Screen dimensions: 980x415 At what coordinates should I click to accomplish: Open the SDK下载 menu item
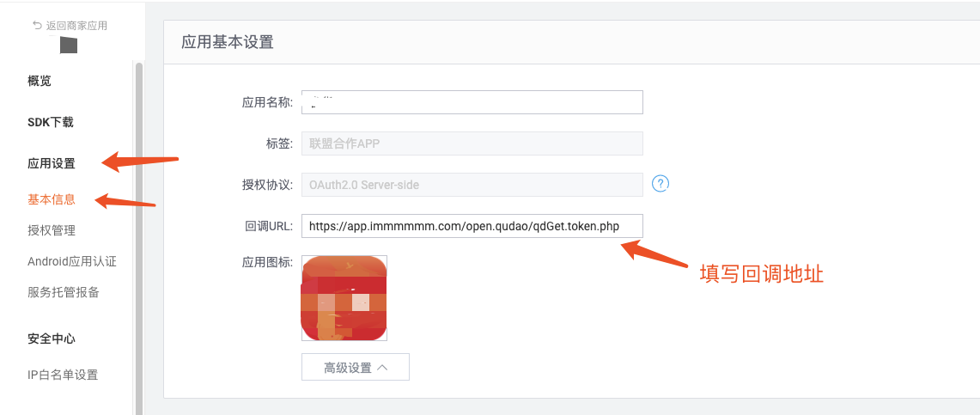[51, 123]
